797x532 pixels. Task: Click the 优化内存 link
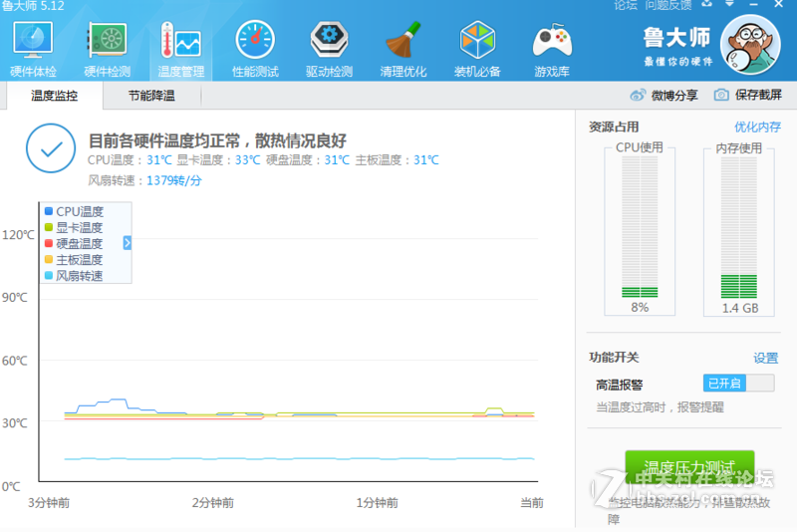pyautogui.click(x=757, y=127)
